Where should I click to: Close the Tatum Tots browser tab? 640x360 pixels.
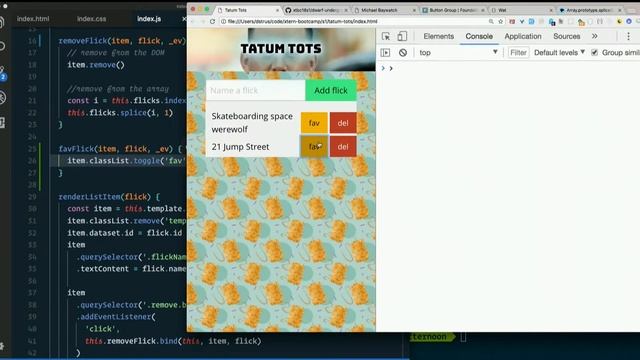(278, 10)
